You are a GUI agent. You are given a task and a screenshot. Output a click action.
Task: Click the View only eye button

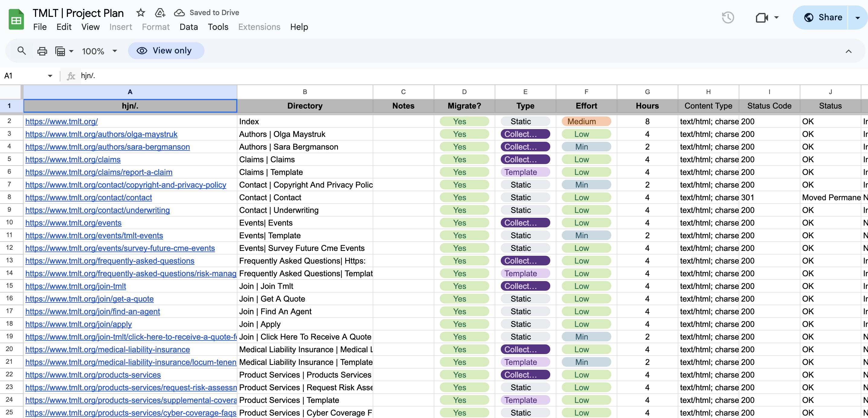tap(166, 51)
